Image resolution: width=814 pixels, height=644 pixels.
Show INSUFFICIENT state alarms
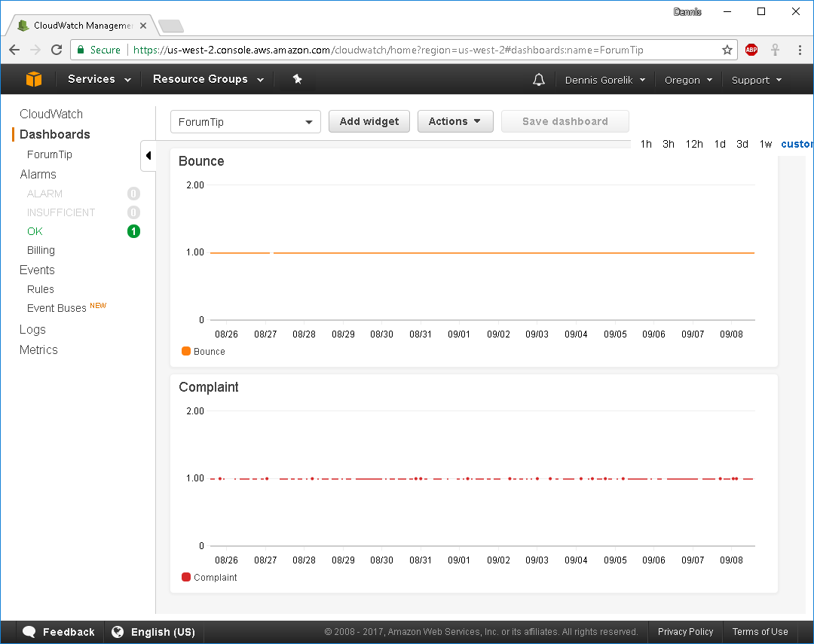[61, 212]
